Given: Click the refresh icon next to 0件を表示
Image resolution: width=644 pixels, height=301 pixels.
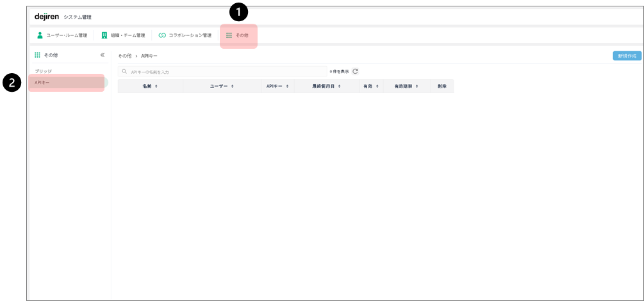Looking at the screenshot, I should [355, 71].
